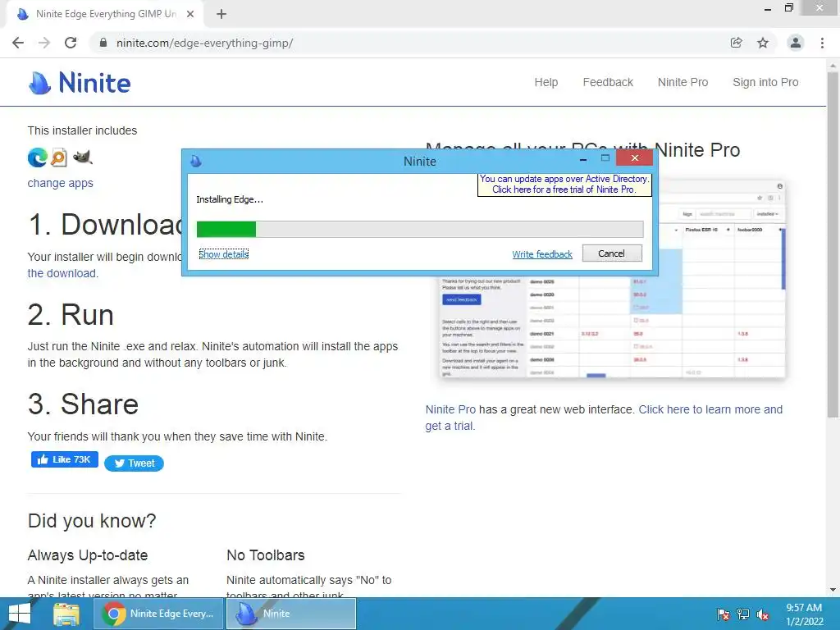
Task: Click the 'No Toolbars' heading
Action: 266,555
